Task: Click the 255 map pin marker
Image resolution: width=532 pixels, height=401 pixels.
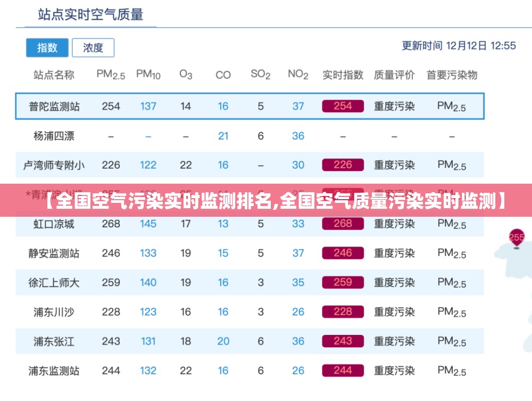Action: click(x=517, y=239)
